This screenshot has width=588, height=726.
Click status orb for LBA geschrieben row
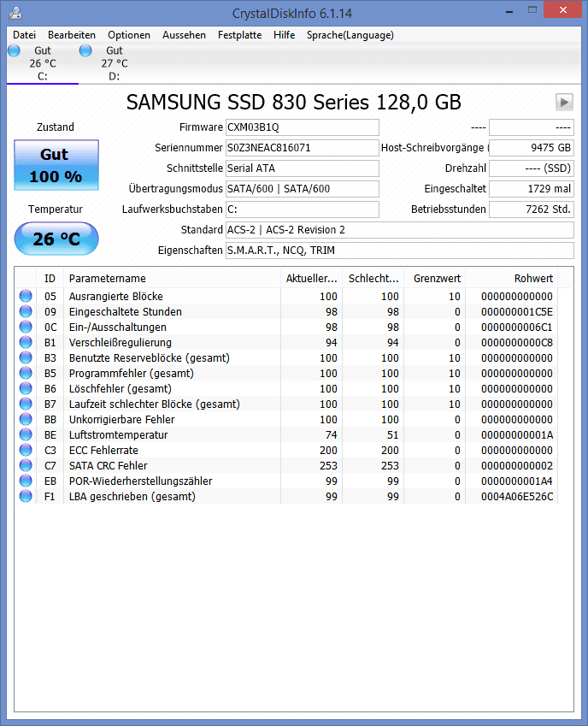[x=26, y=496]
